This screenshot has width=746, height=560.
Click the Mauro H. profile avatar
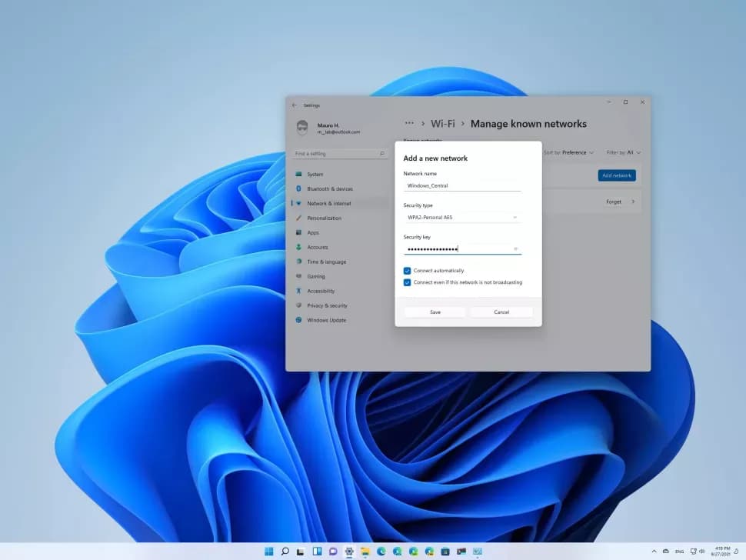coord(302,128)
